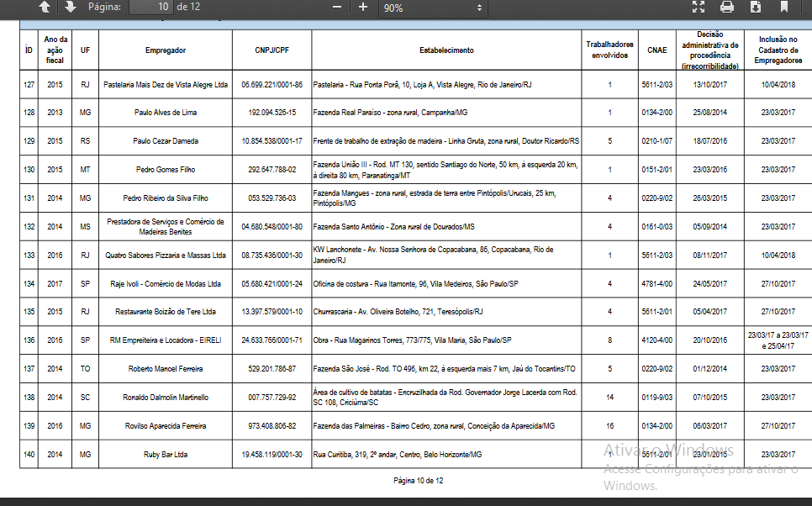The width and height of the screenshot is (812, 506).
Task: Select employer 'Rovilso Aparecida Ferreira'
Action: (166, 425)
